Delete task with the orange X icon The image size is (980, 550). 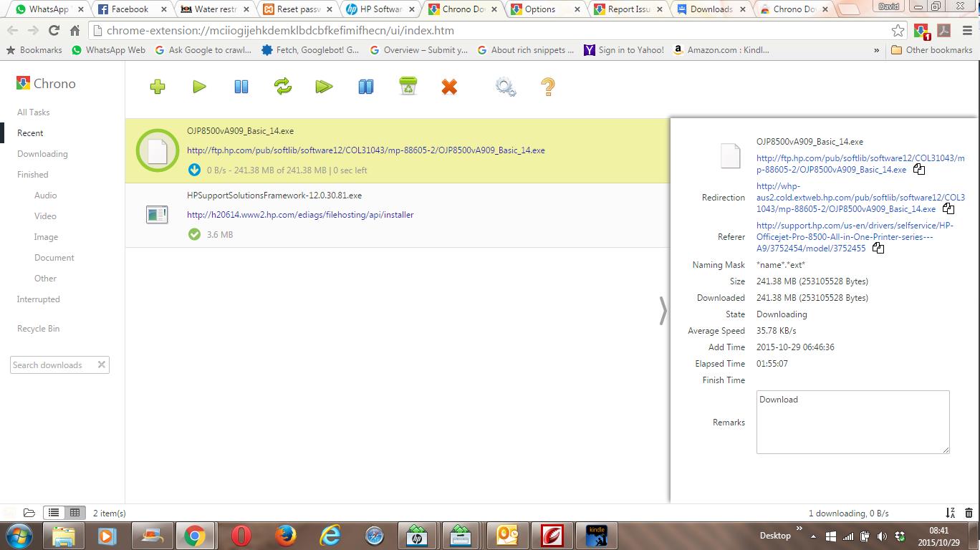tap(449, 87)
